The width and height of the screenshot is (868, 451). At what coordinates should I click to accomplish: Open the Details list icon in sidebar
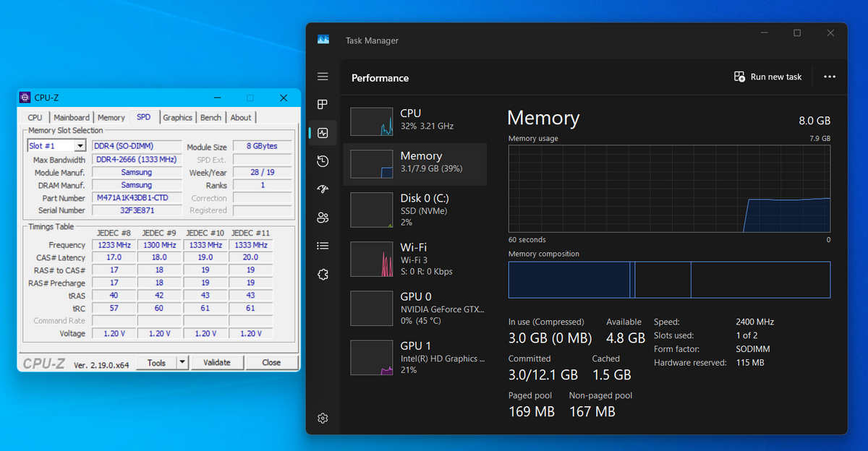(323, 246)
